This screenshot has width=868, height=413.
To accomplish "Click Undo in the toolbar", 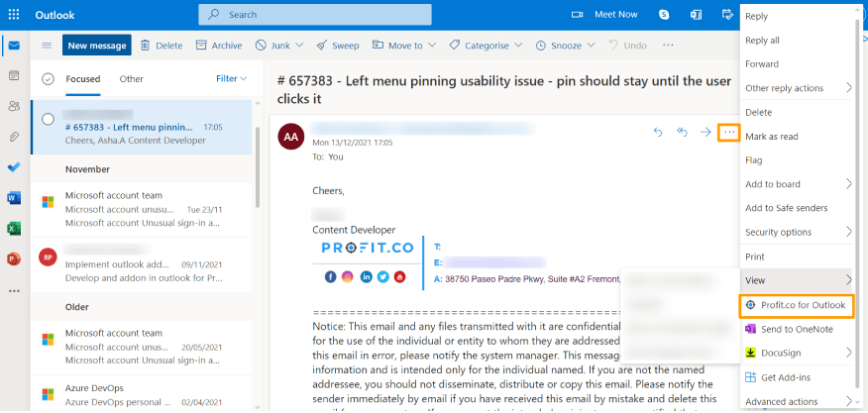I will pos(627,46).
